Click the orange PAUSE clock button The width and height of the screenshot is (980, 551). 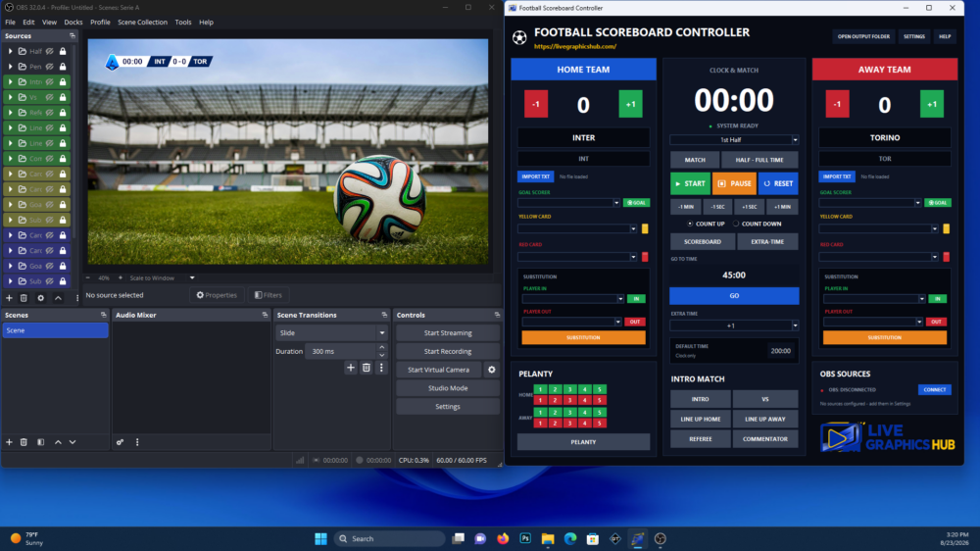point(734,184)
